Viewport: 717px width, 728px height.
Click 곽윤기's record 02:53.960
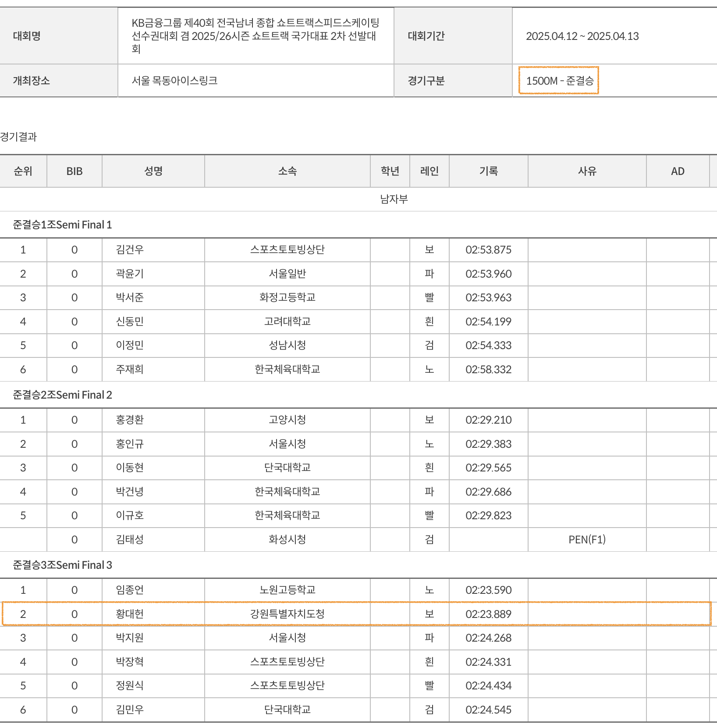click(488, 274)
